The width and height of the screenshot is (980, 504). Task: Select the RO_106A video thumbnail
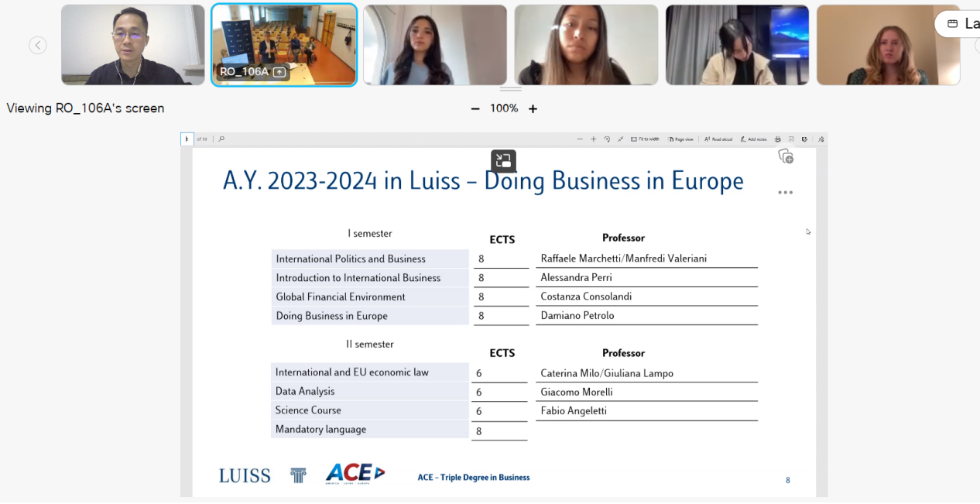click(284, 45)
